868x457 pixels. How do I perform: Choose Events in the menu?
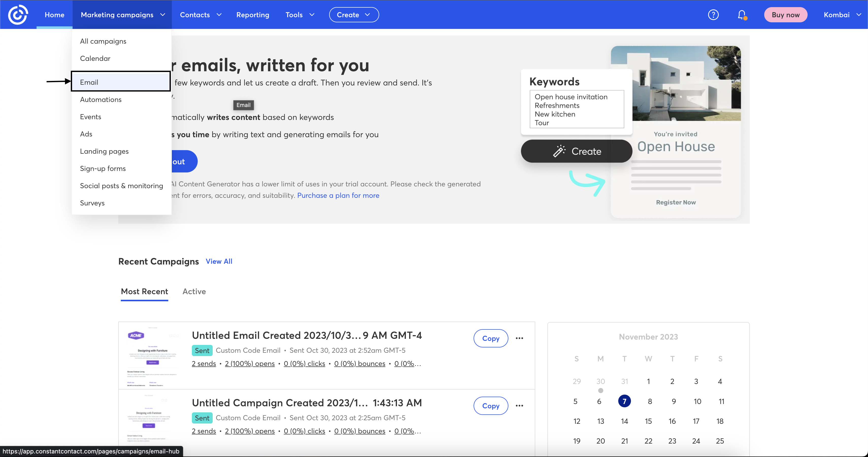click(121, 116)
